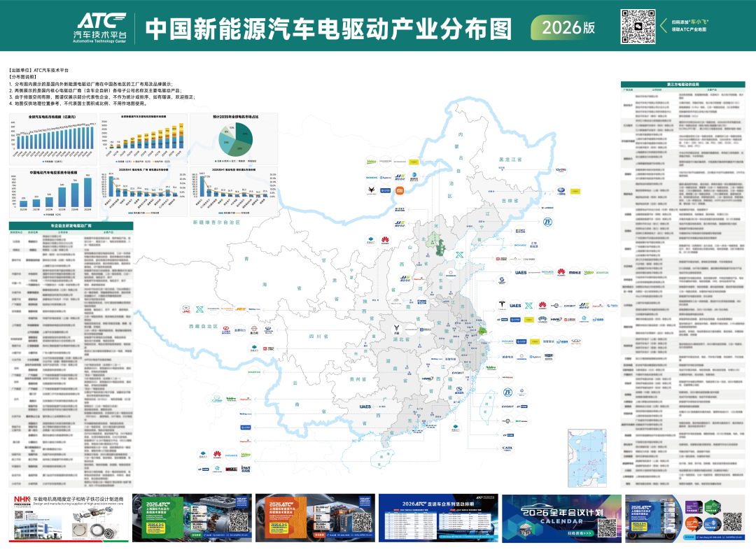Select the Siemens logo in the Beijing cluster
Viewport: 756px width, 552px height.
(371, 177)
